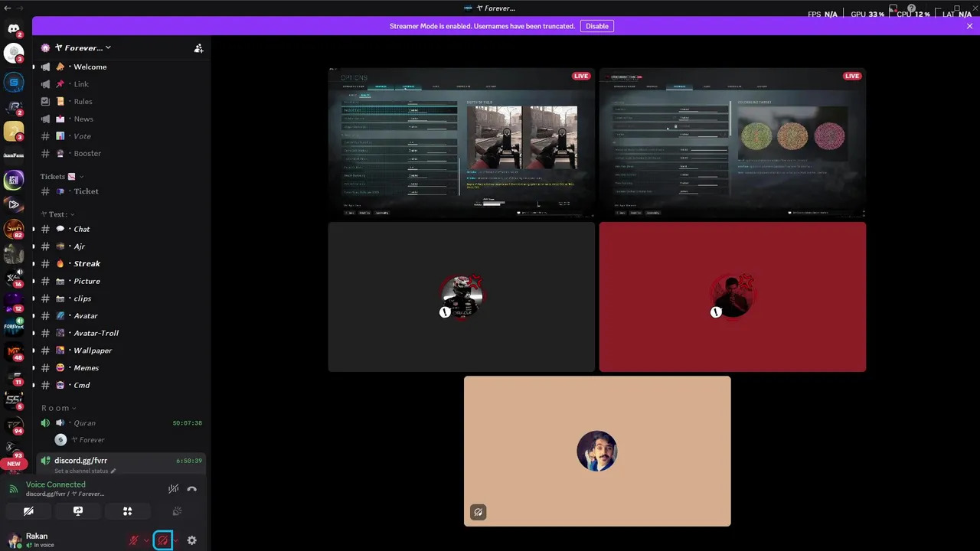Undeafen using the headphone icon
The width and height of the screenshot is (980, 551).
tap(162, 540)
